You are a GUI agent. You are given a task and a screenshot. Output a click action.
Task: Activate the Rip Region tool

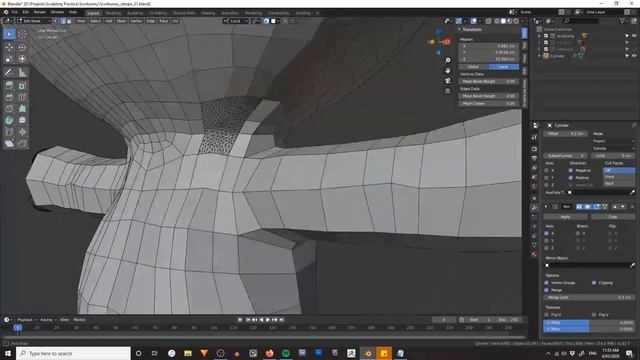tap(22, 144)
